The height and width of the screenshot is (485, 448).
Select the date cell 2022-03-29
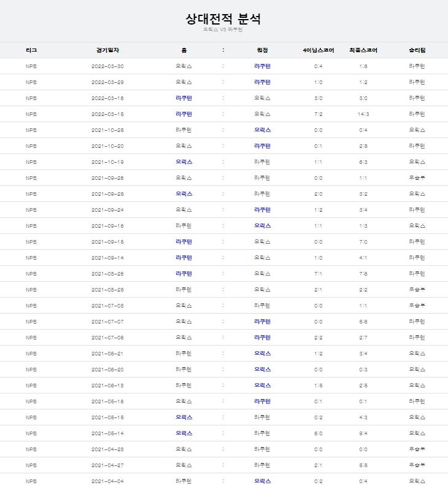pos(107,82)
